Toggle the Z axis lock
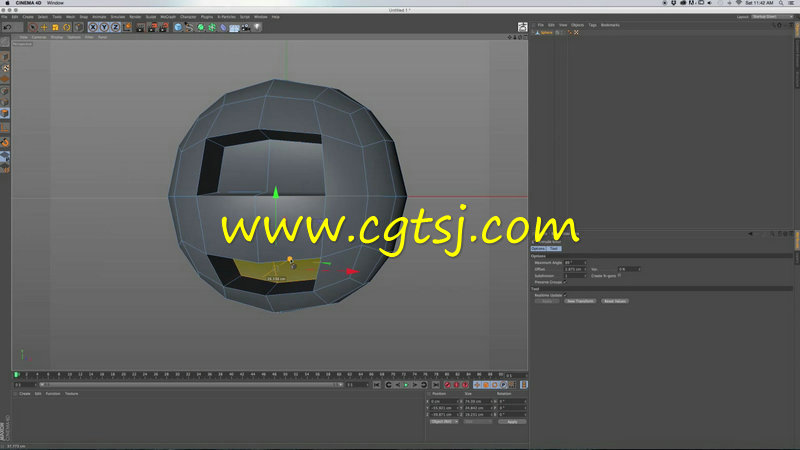This screenshot has height=450, width=800. pos(115,27)
